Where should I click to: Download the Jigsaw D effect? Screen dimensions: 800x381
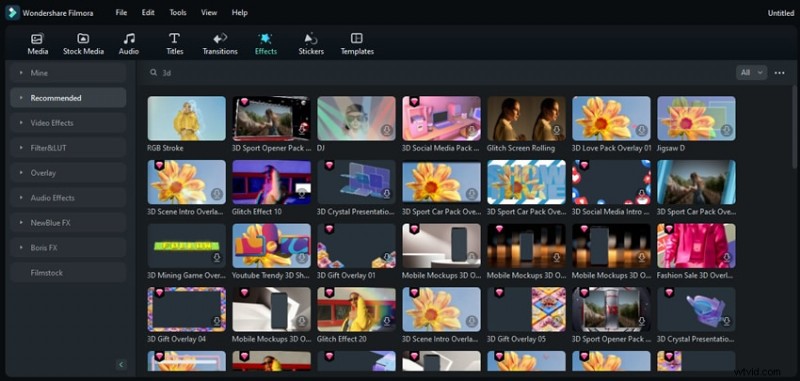click(727, 131)
